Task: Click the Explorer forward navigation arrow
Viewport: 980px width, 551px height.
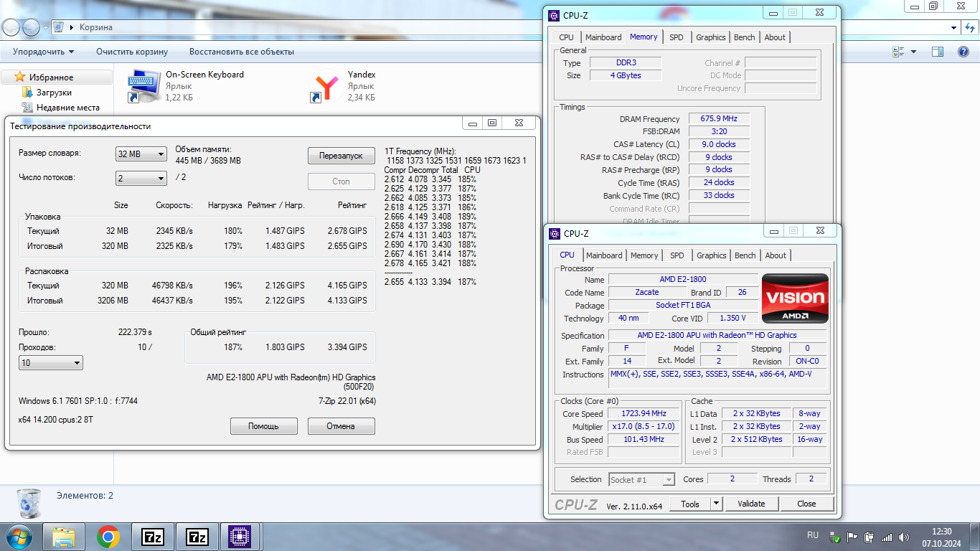Action: click(x=32, y=27)
